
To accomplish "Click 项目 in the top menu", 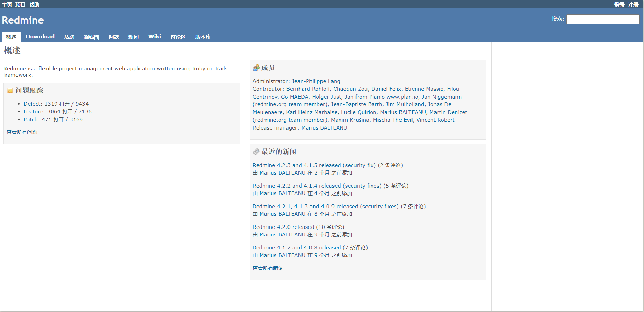I will coord(21,4).
